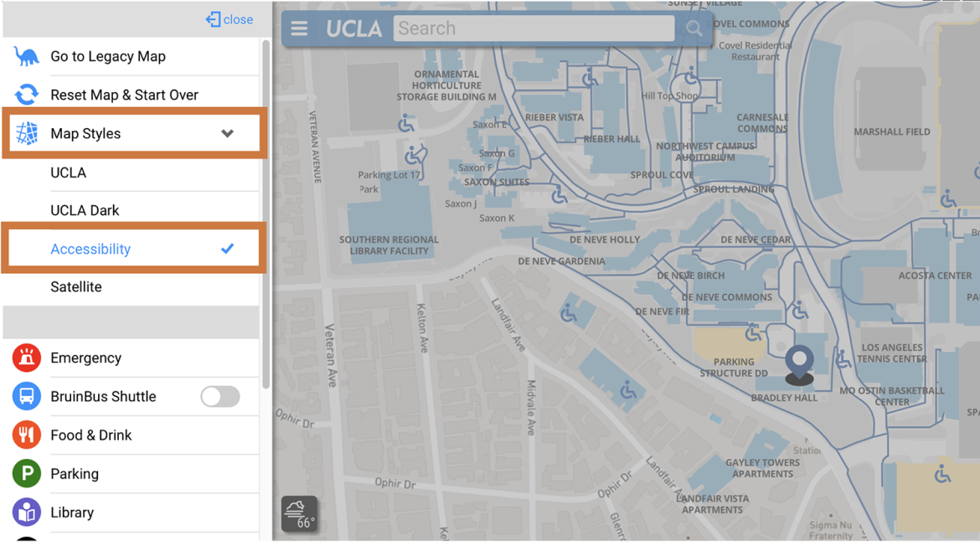Click wheelchair icon above Rieber Vista
980x551 pixels.
[x=590, y=79]
